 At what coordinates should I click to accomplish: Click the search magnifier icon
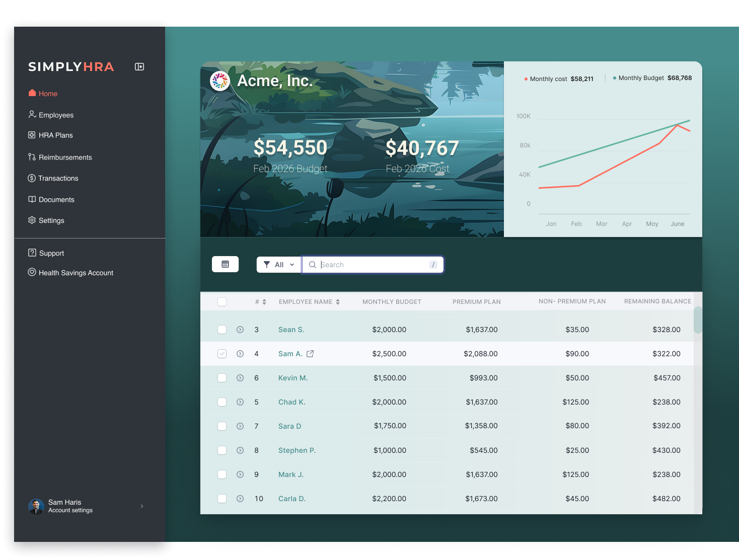tap(312, 265)
